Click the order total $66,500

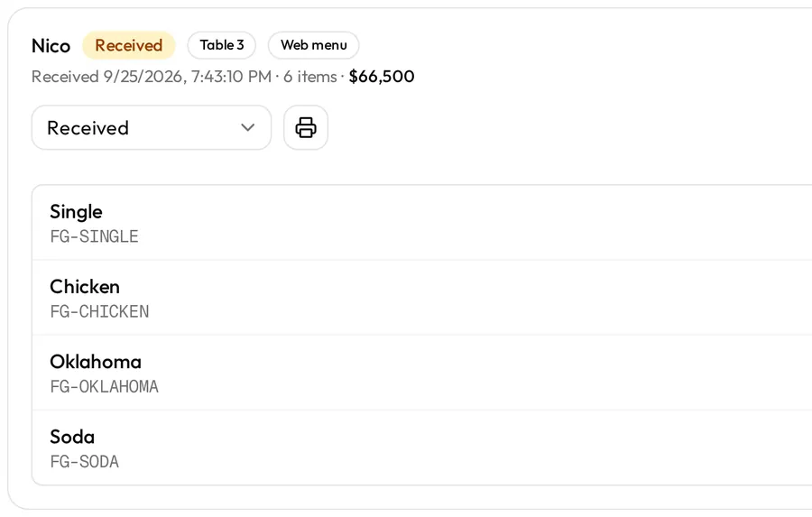pos(382,77)
